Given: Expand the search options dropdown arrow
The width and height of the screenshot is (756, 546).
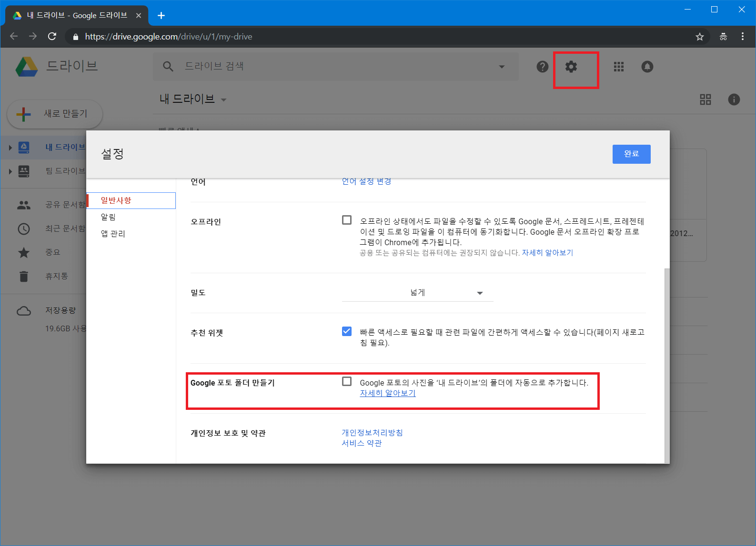Looking at the screenshot, I should (502, 67).
